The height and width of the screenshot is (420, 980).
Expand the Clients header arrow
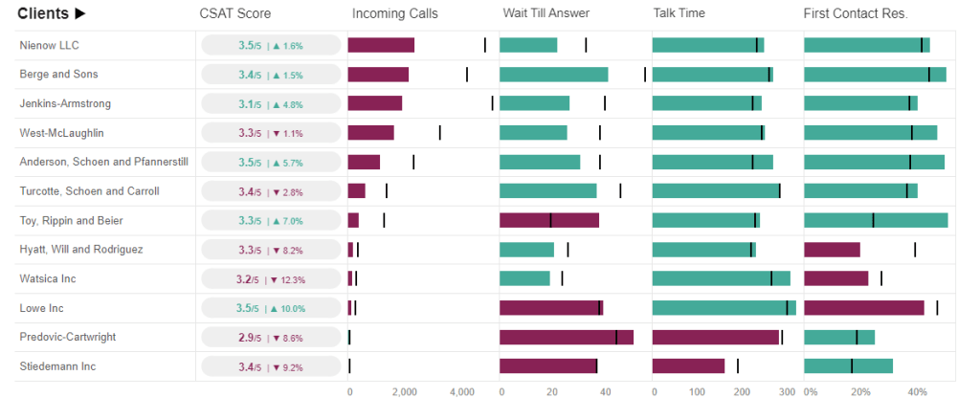coord(80,13)
